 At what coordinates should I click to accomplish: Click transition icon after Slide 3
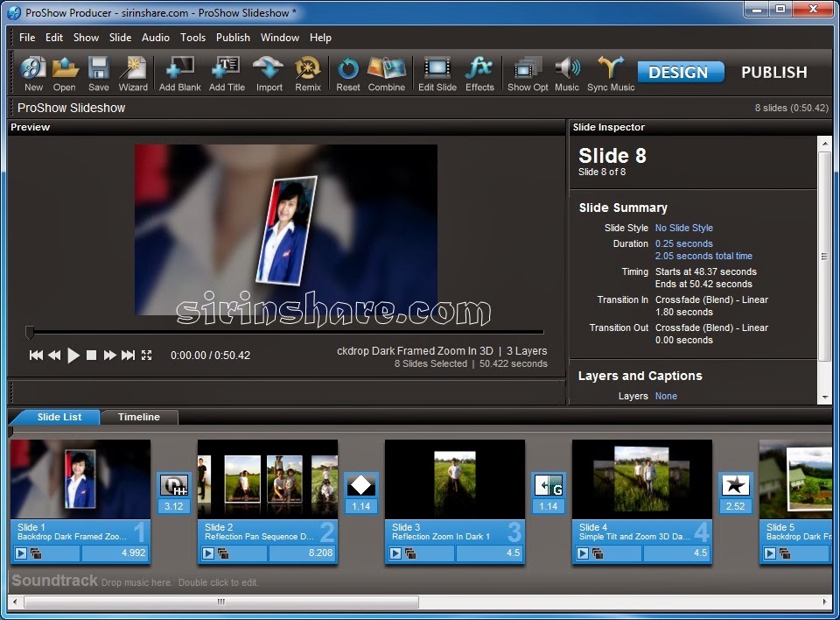(x=549, y=485)
